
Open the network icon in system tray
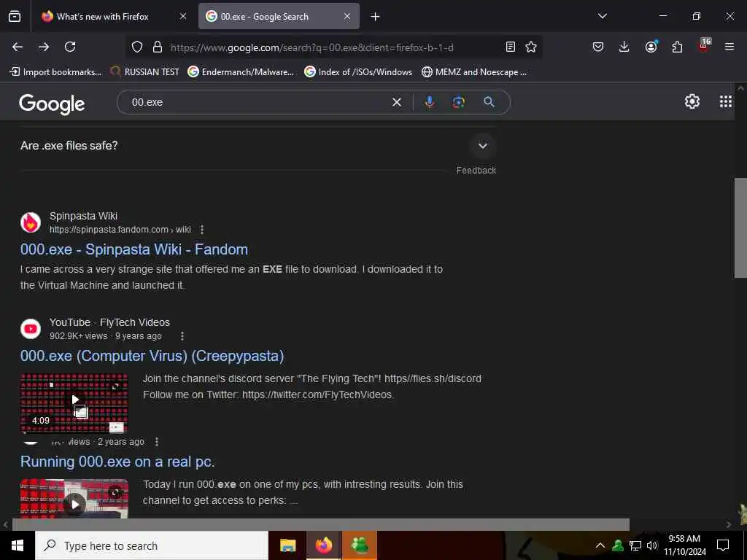pyautogui.click(x=635, y=545)
